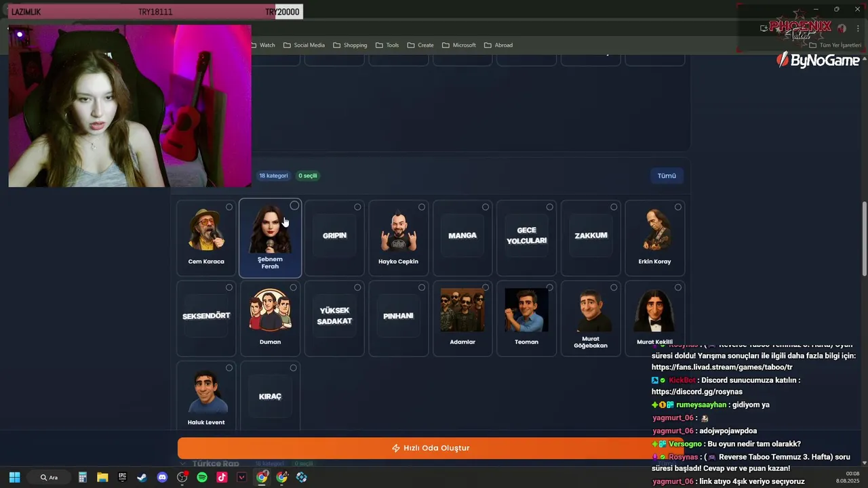The height and width of the screenshot is (488, 868).
Task: Tick the selection circle on Manga card
Action: tap(486, 207)
